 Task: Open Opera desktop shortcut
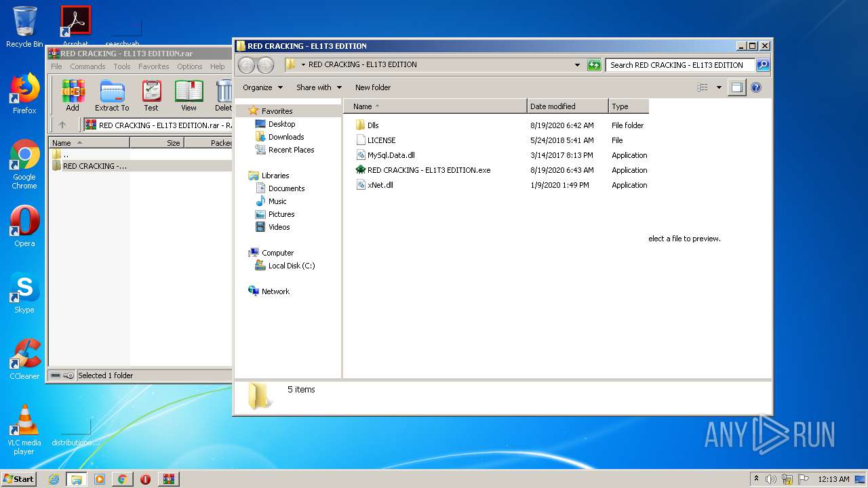(x=24, y=226)
